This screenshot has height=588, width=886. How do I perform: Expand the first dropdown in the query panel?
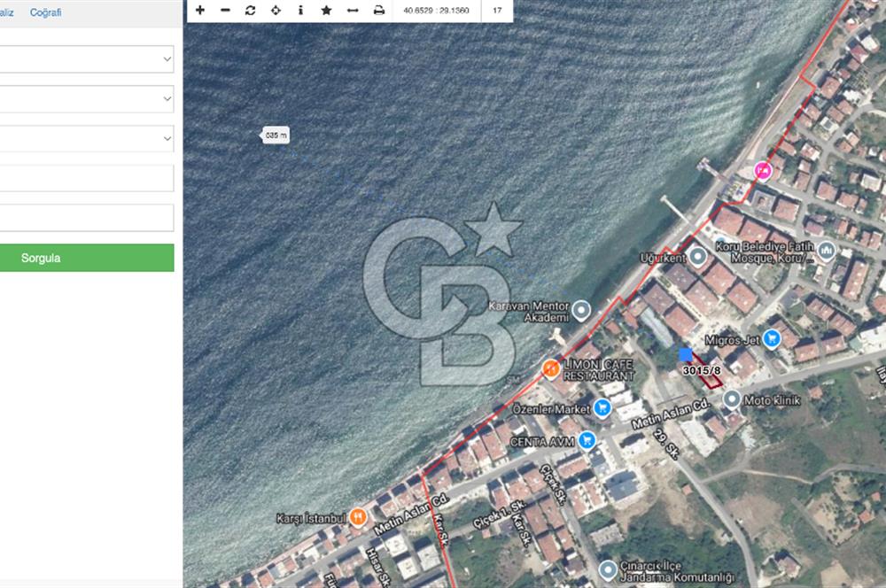coord(85,58)
